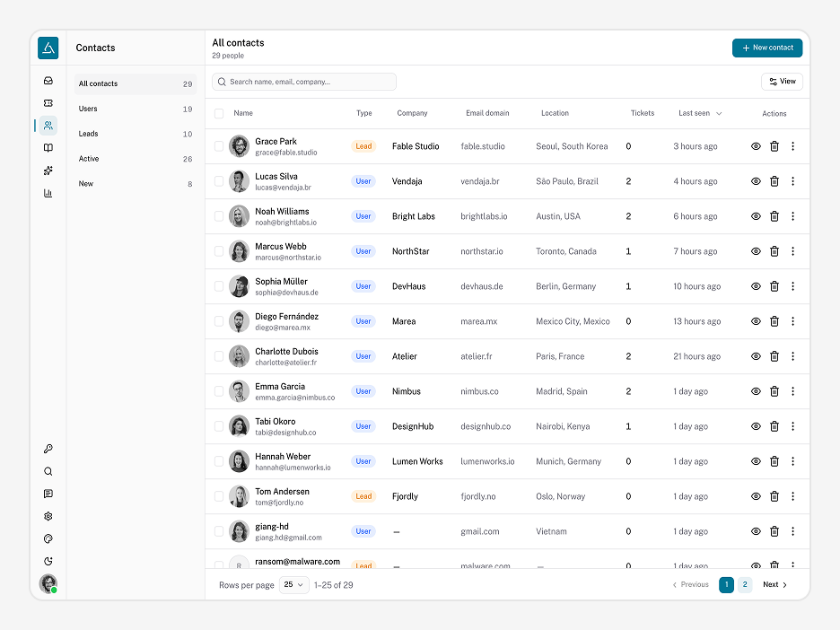
Task: Select All contacts filter in sidebar
Action: pos(136,83)
